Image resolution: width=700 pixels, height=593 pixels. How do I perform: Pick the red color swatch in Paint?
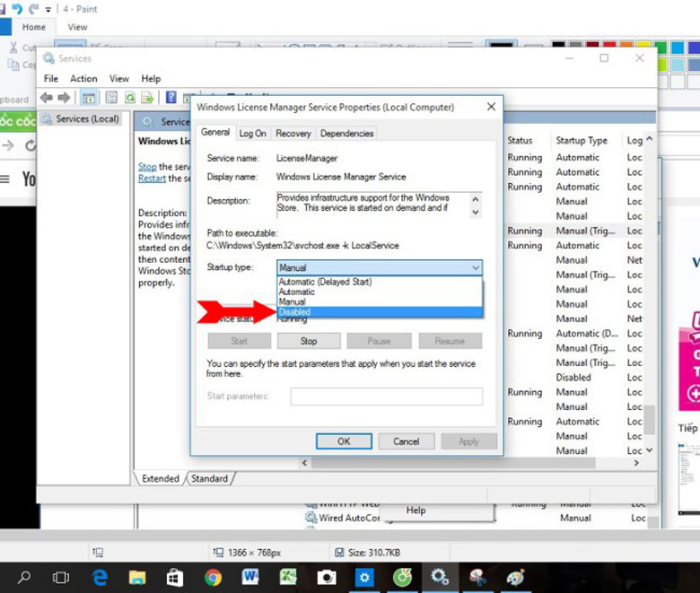coord(609,46)
